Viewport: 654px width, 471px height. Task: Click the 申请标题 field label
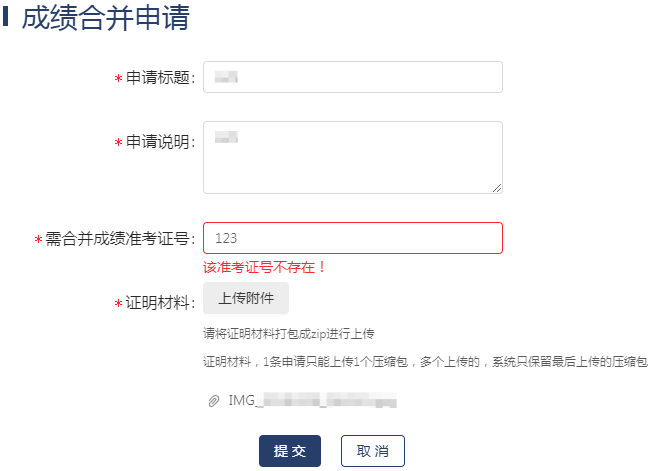[159, 78]
